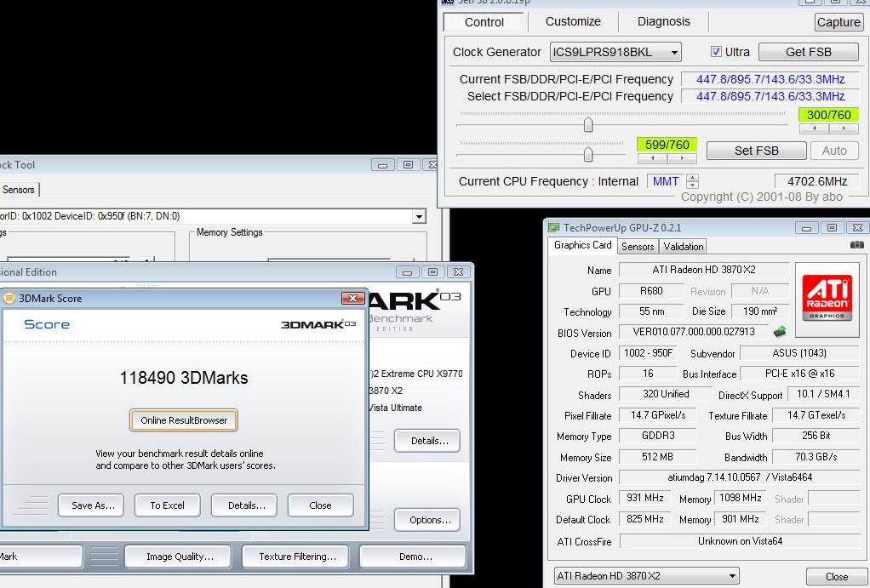Click the Driver Version atiumdag value
This screenshot has height=588, width=870.
[740, 477]
